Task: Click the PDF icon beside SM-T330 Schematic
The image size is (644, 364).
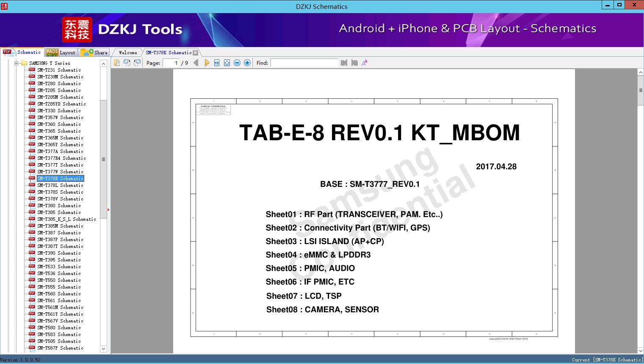Action: coord(32,111)
